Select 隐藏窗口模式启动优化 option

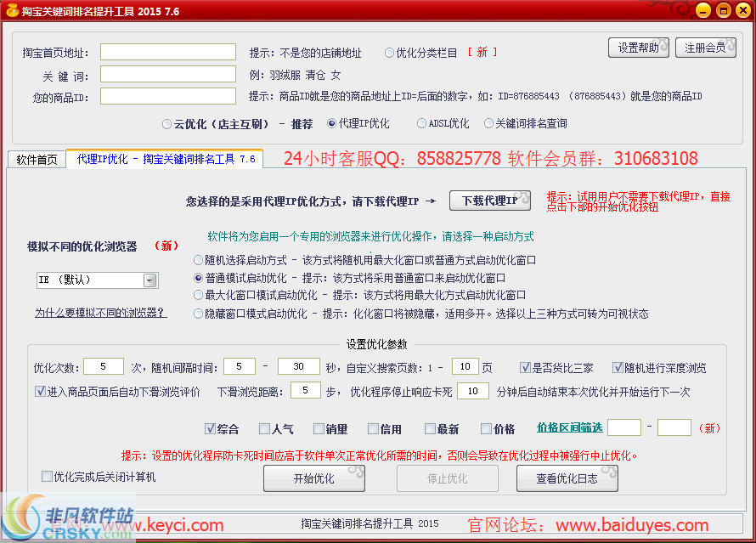click(198, 314)
